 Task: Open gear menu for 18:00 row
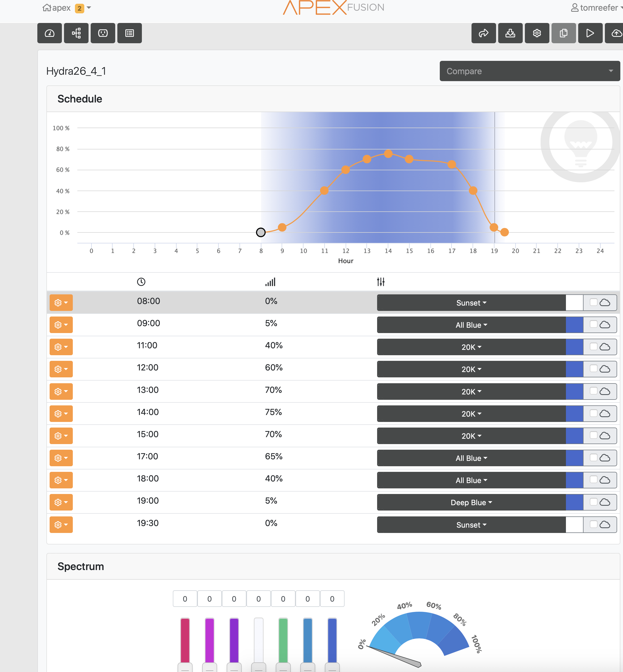click(x=61, y=480)
